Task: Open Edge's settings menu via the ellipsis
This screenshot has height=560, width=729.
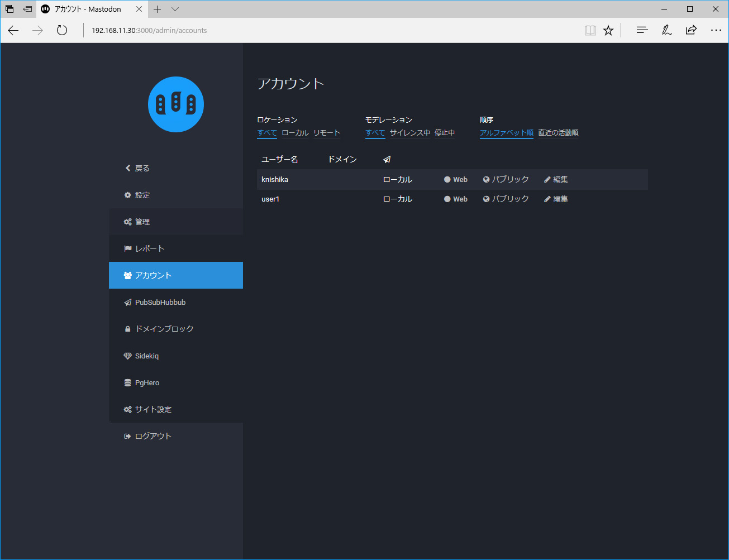Action: click(716, 30)
